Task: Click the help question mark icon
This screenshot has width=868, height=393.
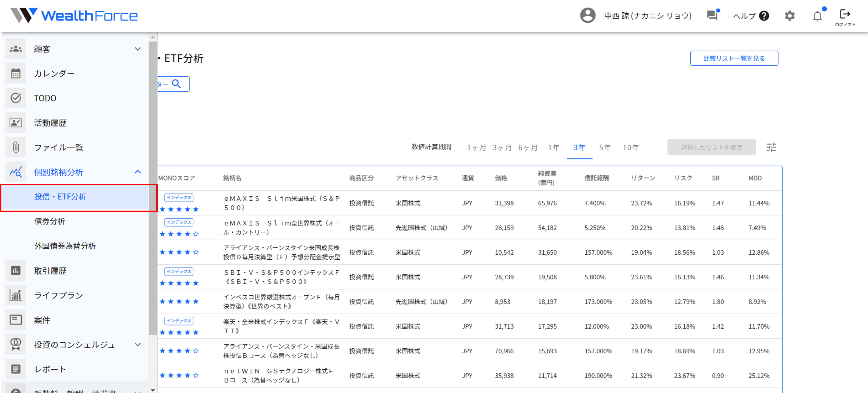Action: [x=764, y=16]
